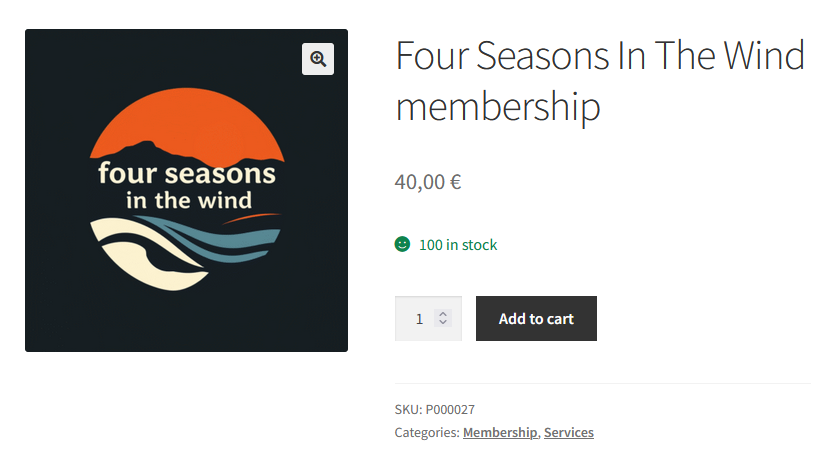Image resolution: width=835 pixels, height=472 pixels.
Task: Select the "Four Seasons In The Wind" title line
Action: (600, 55)
